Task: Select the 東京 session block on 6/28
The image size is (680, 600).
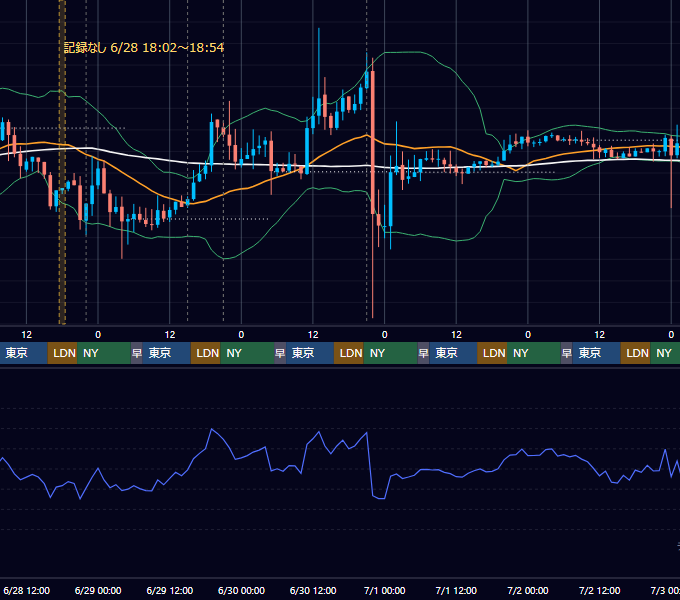Action: 23,353
